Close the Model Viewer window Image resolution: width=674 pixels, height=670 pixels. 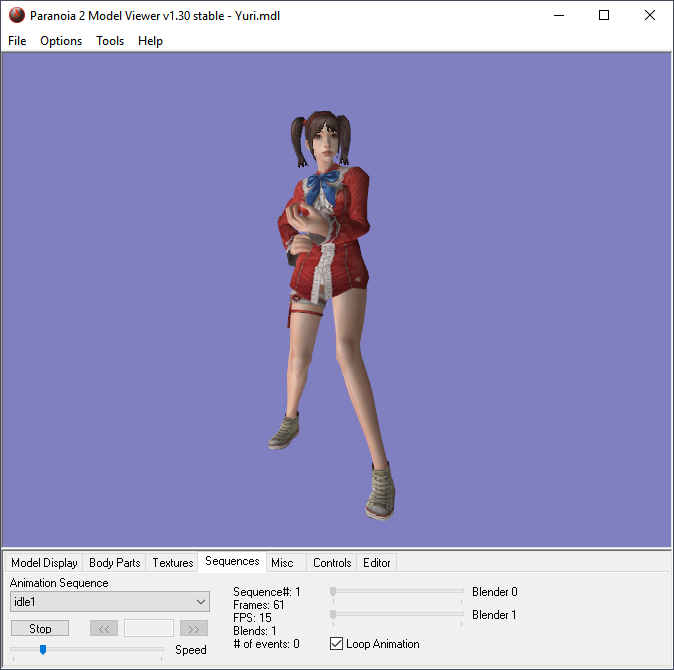[650, 15]
